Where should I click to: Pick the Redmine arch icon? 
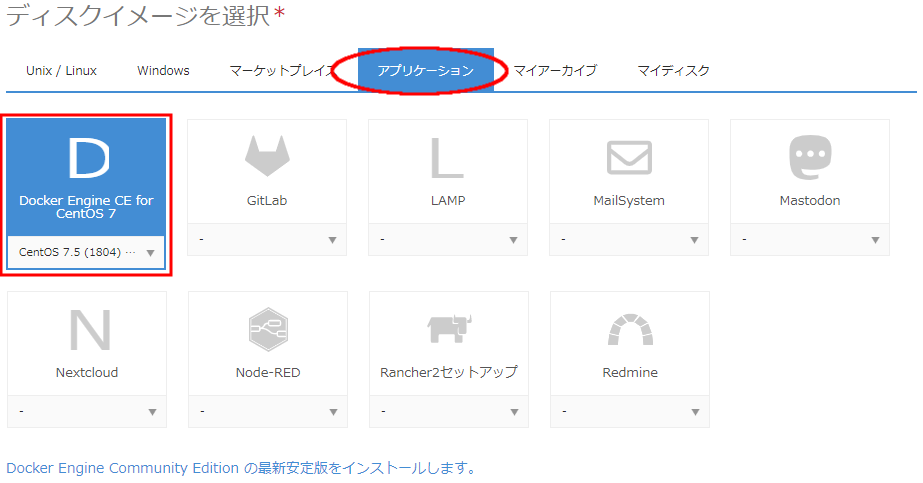pyautogui.click(x=630, y=329)
